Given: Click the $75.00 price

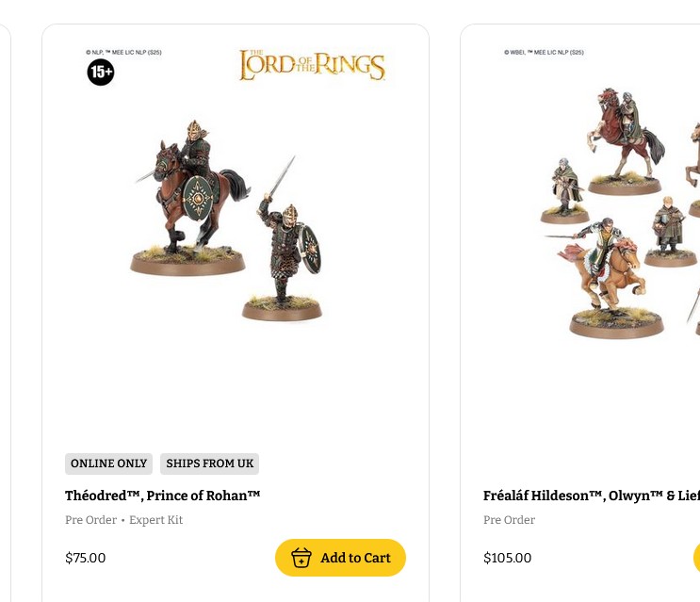Looking at the screenshot, I should (x=86, y=558).
